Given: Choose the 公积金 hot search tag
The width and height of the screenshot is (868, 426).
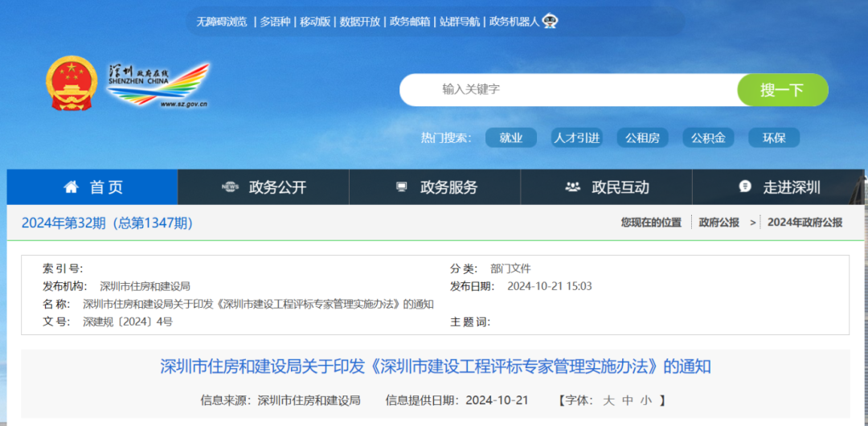Looking at the screenshot, I should tap(708, 138).
